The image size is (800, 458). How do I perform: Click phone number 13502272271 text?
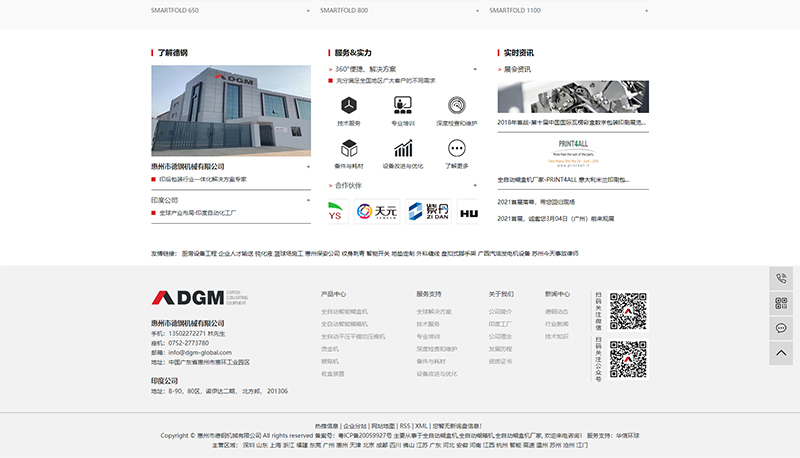(187, 334)
